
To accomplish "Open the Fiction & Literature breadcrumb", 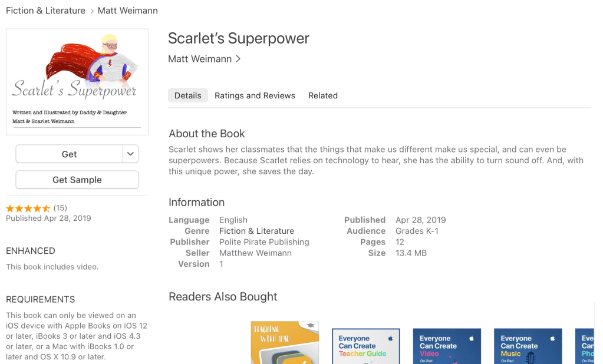I will click(x=45, y=11).
